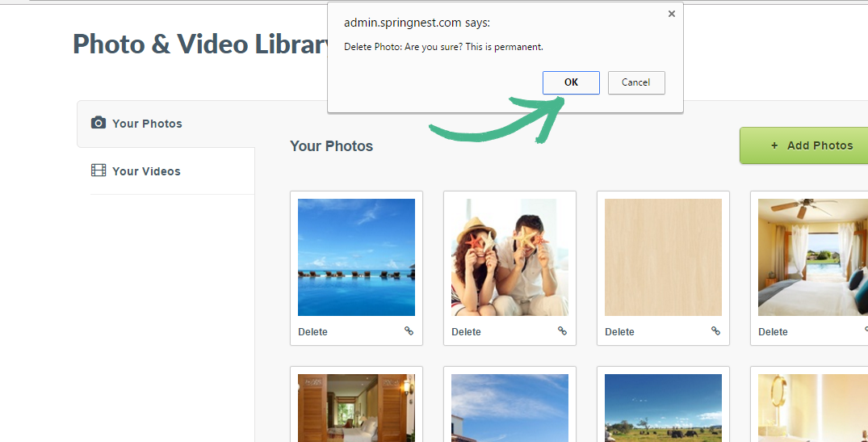The width and height of the screenshot is (868, 442).
Task: Click the link icon under the couple photo
Action: pos(562,331)
